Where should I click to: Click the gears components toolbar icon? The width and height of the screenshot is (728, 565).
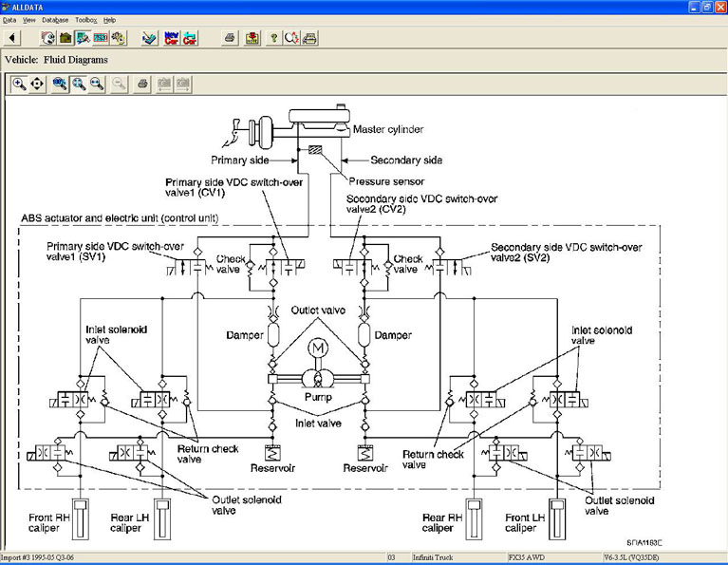point(118,38)
